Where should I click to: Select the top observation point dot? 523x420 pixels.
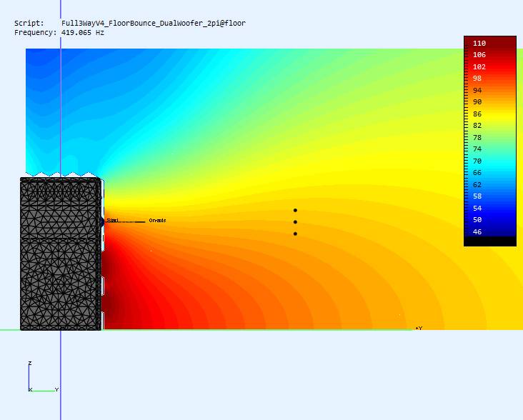[x=295, y=210]
